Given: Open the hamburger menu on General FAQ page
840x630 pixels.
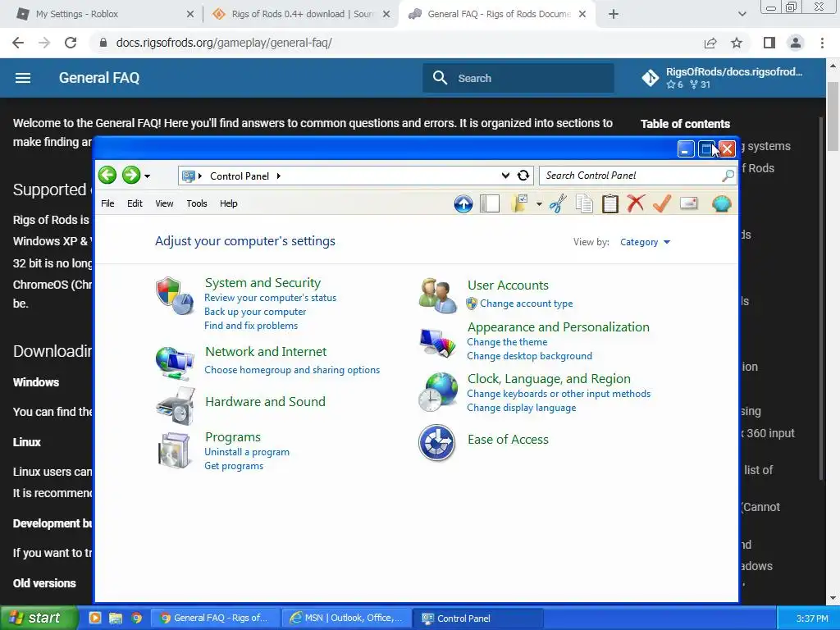Looking at the screenshot, I should pyautogui.click(x=22, y=78).
